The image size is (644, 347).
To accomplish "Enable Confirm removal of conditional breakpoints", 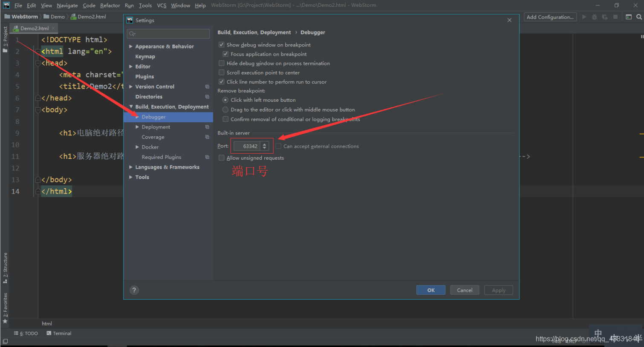I will (225, 119).
